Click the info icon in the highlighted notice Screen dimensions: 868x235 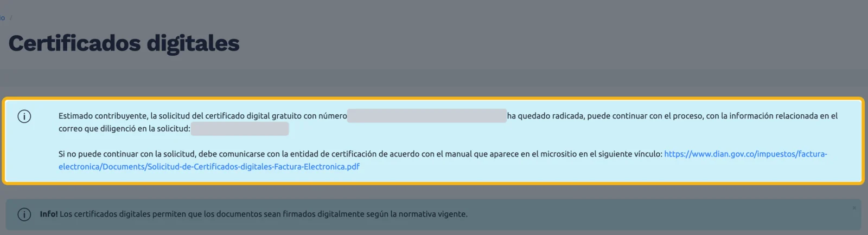click(x=24, y=116)
